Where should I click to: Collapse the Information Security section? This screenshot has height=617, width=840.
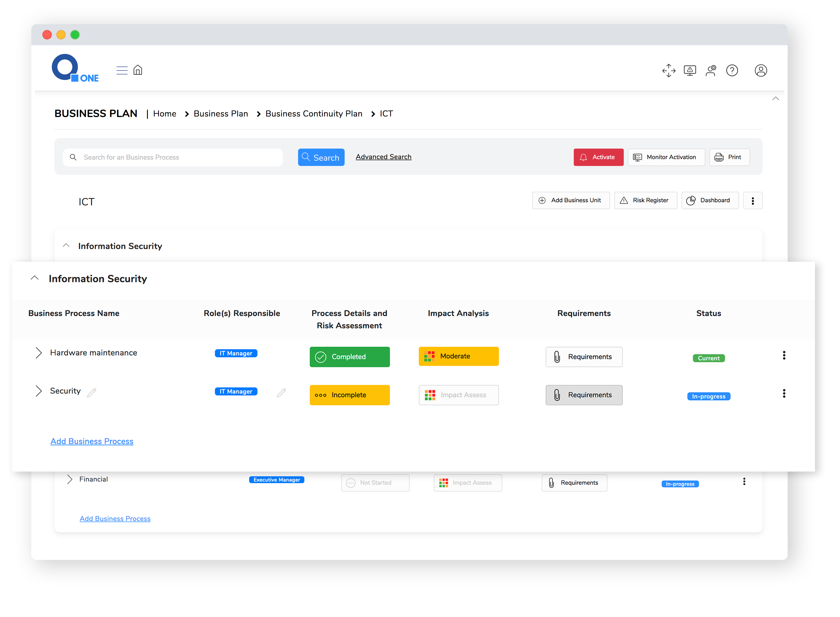click(x=34, y=279)
